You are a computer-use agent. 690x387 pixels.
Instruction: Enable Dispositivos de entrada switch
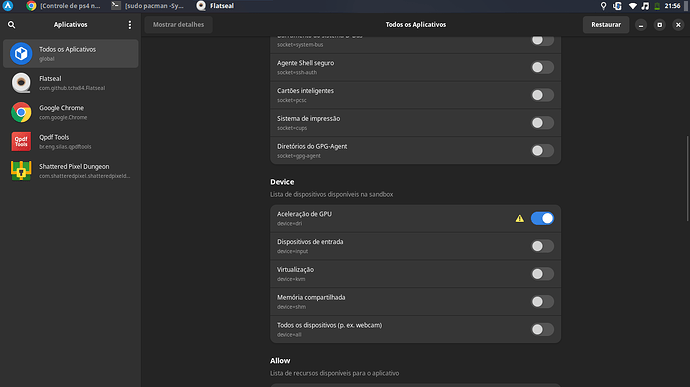(542, 246)
